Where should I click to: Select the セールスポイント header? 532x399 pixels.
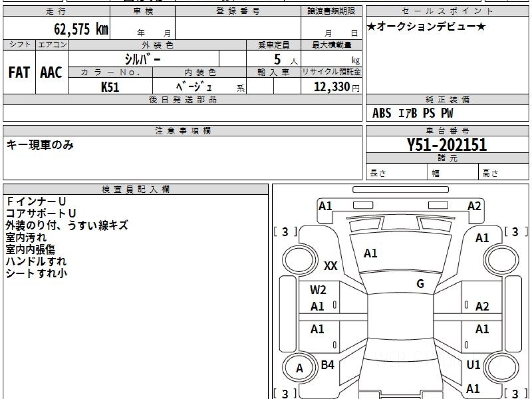tap(448, 12)
